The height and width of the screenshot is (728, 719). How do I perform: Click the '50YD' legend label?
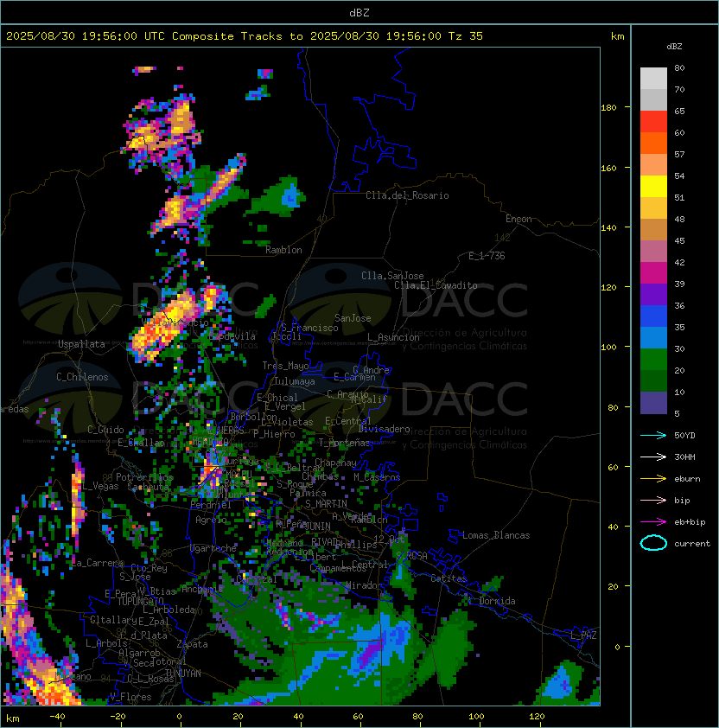[684, 436]
